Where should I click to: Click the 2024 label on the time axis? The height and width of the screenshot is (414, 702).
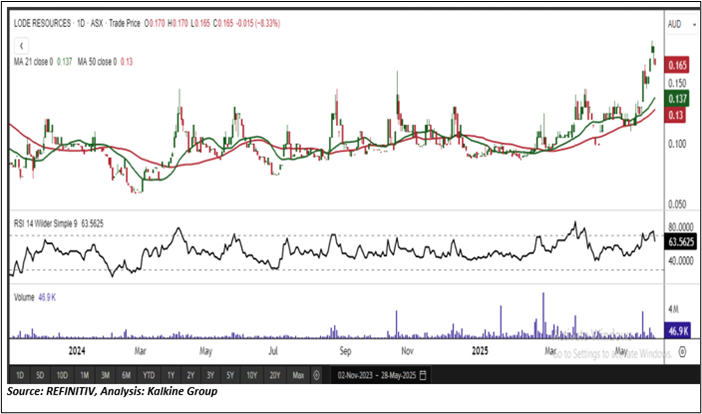click(x=77, y=351)
